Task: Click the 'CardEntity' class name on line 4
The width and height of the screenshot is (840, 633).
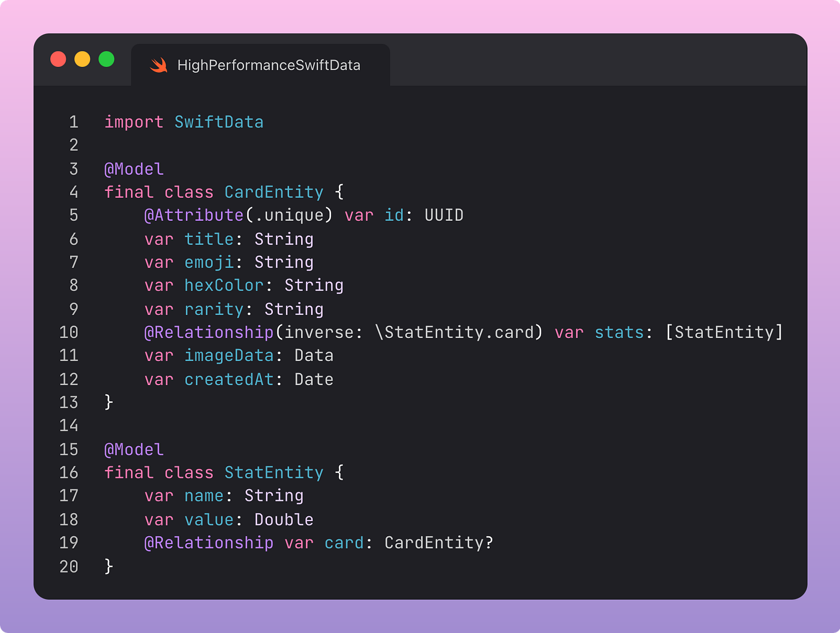Action: click(274, 192)
